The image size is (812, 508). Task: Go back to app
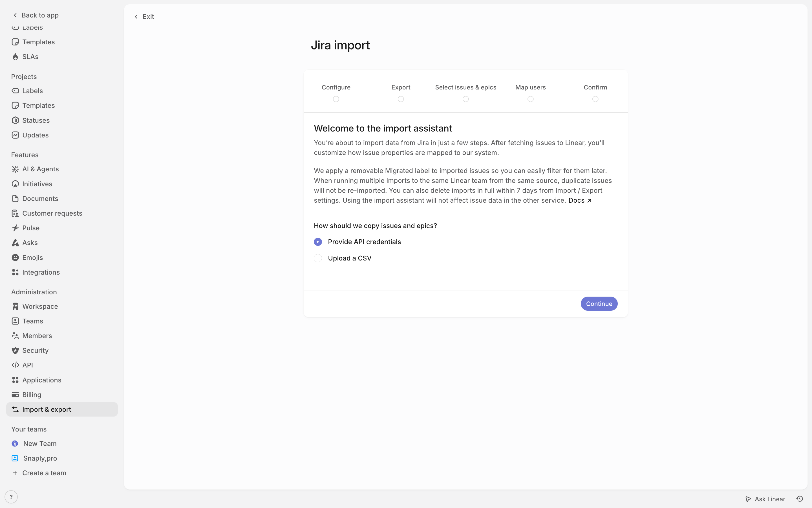click(36, 15)
